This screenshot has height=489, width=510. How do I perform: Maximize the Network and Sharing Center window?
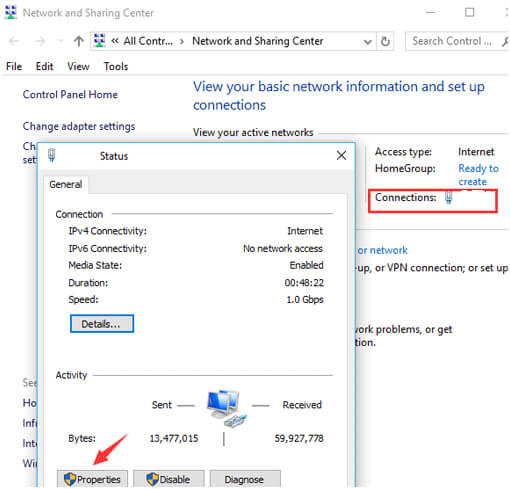[x=469, y=12]
